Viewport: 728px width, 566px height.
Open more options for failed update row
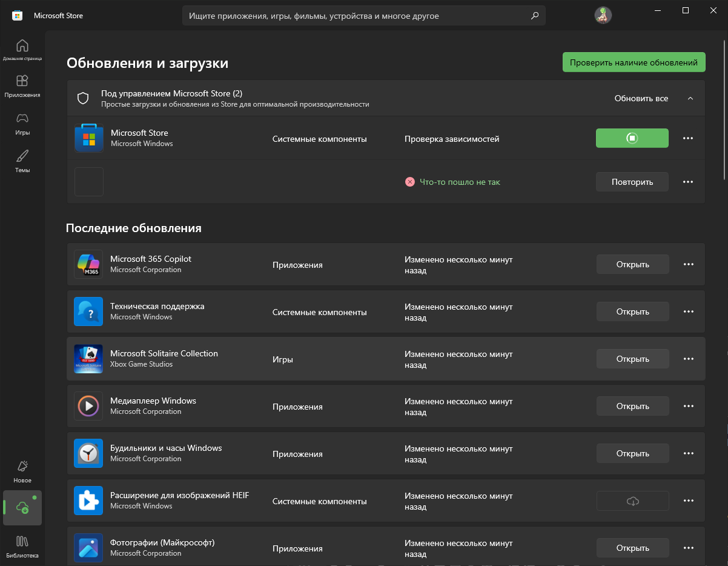point(688,182)
